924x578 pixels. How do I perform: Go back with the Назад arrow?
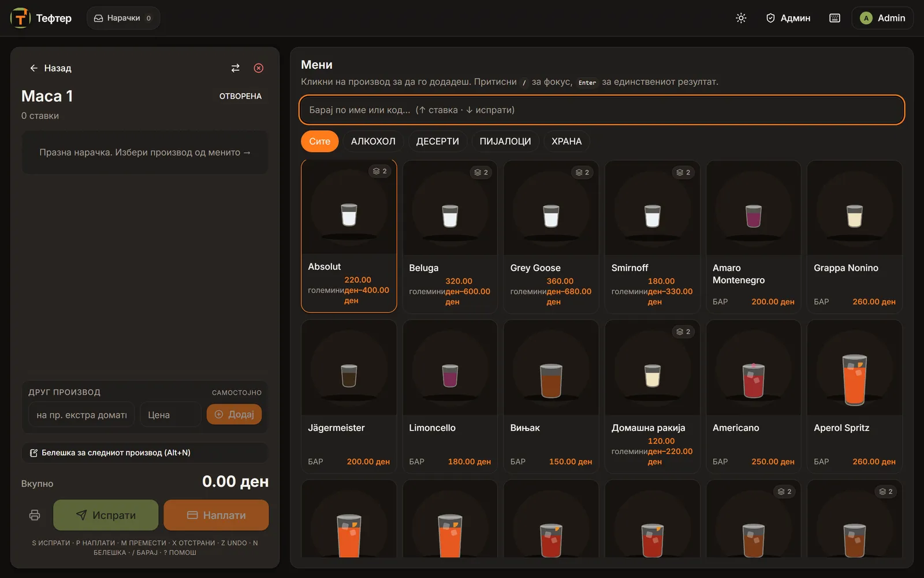click(x=51, y=68)
